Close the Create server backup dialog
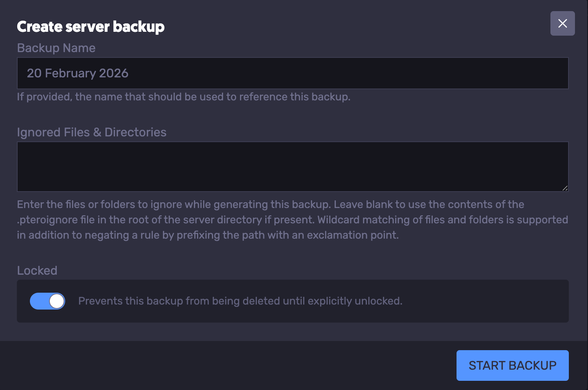 point(562,23)
